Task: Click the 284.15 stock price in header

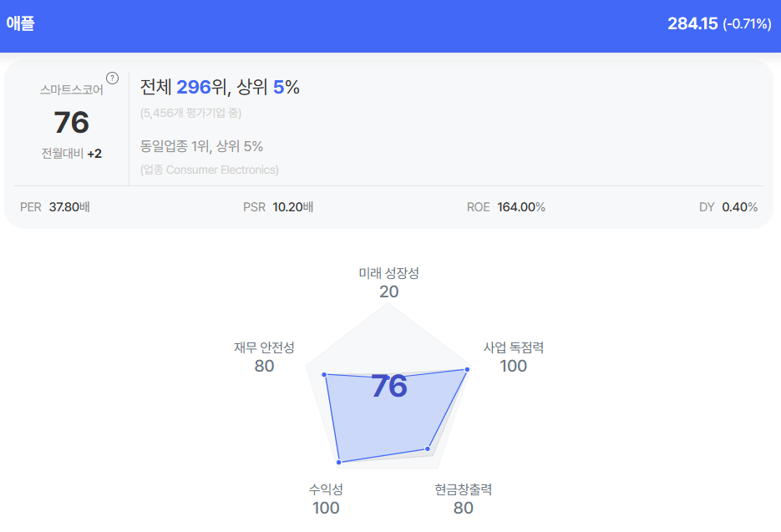Action: (x=692, y=23)
